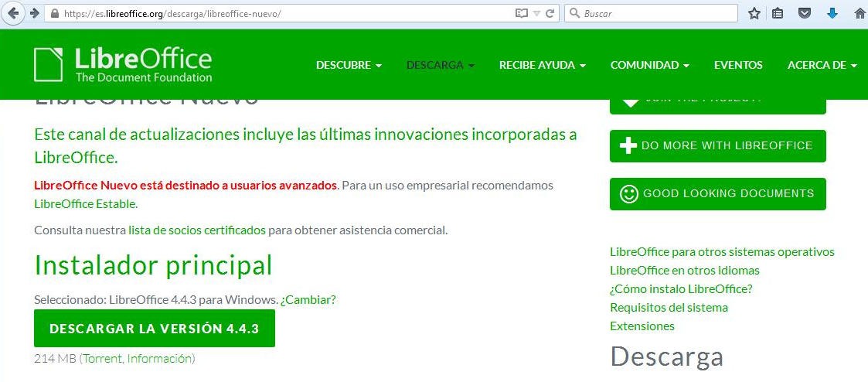Image resolution: width=868 pixels, height=382 pixels.
Task: Click the red 'LibreOffice Nuevo está destinado' text
Action: pyautogui.click(x=186, y=185)
